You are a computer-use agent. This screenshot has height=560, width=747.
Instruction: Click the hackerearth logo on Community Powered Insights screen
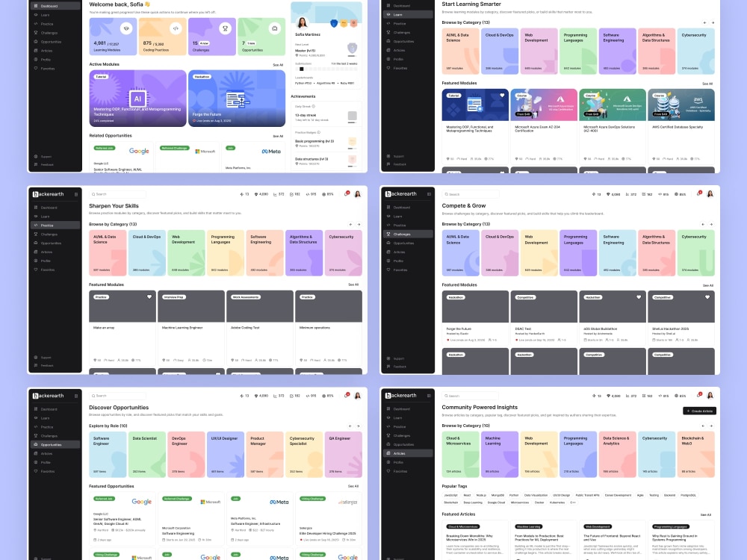tap(400, 395)
